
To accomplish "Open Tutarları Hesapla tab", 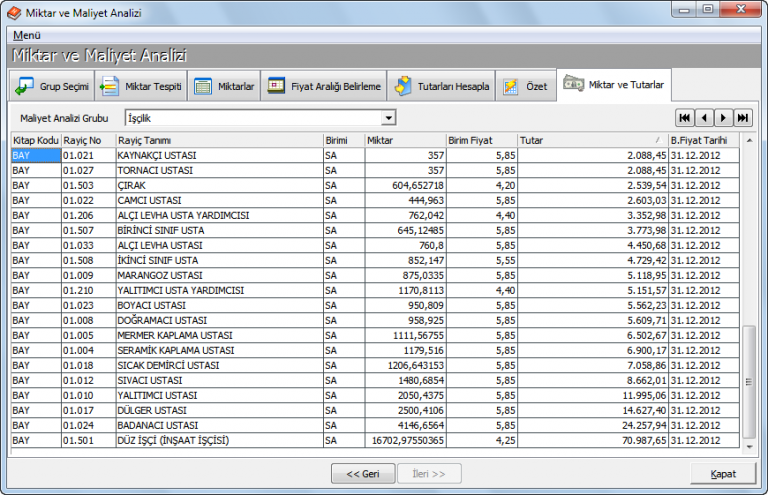I will click(442, 87).
